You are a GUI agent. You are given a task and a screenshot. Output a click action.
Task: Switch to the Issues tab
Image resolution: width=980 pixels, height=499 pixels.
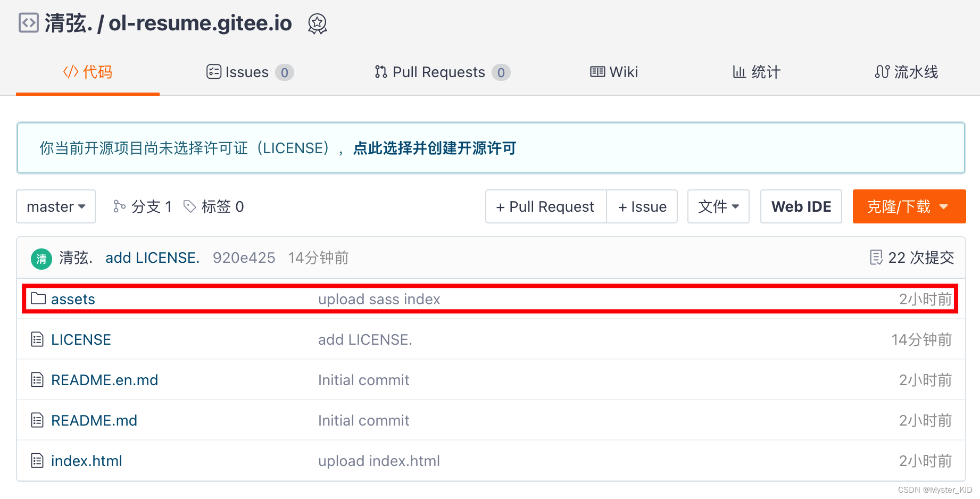[250, 72]
